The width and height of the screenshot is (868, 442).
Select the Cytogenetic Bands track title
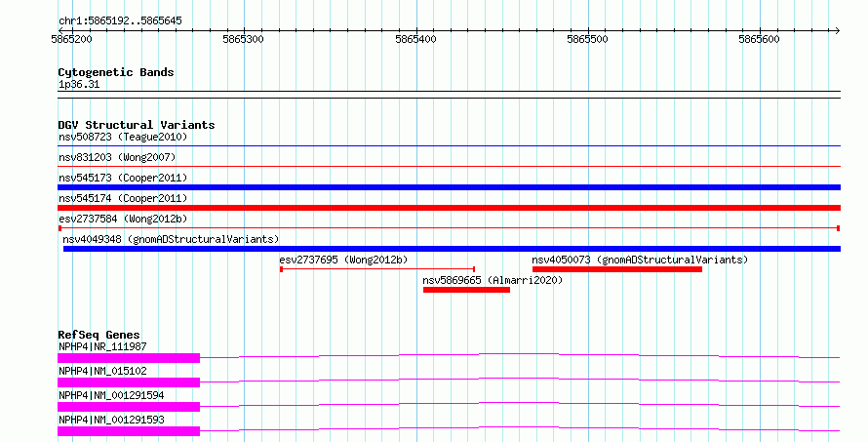click(x=116, y=72)
